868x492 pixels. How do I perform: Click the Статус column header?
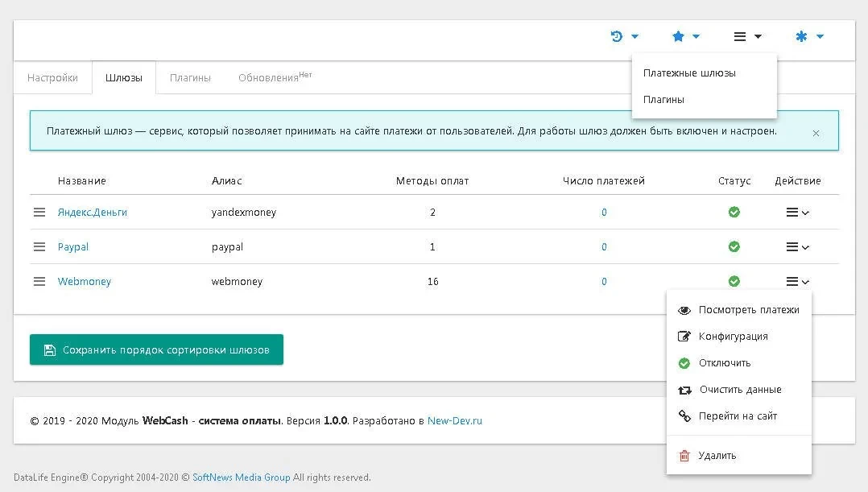(x=734, y=181)
